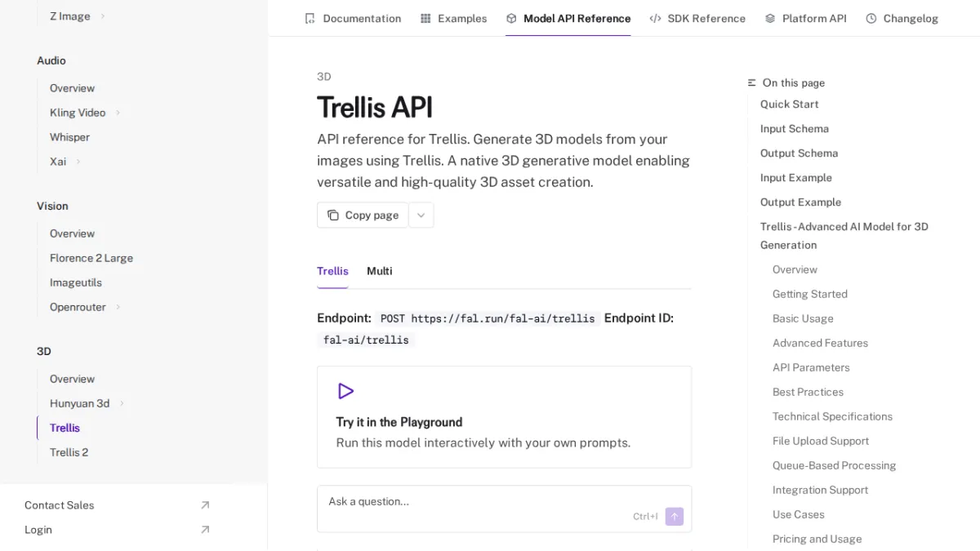Open Whisper in sidebar
980x551 pixels.
pyautogui.click(x=69, y=137)
